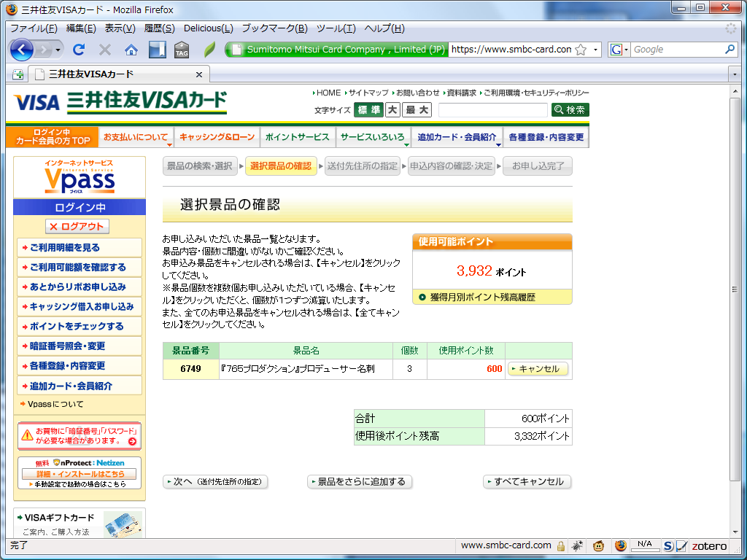Go to the Home page icon
The height and width of the screenshot is (560, 747).
point(131,50)
